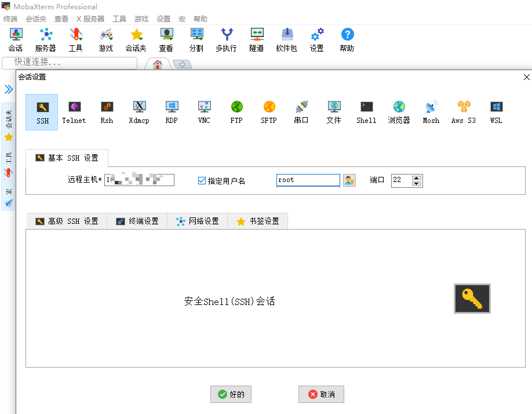The image size is (532, 414).
Task: Open the 会话夹 sidebar vertical tab
Action: (x=9, y=124)
